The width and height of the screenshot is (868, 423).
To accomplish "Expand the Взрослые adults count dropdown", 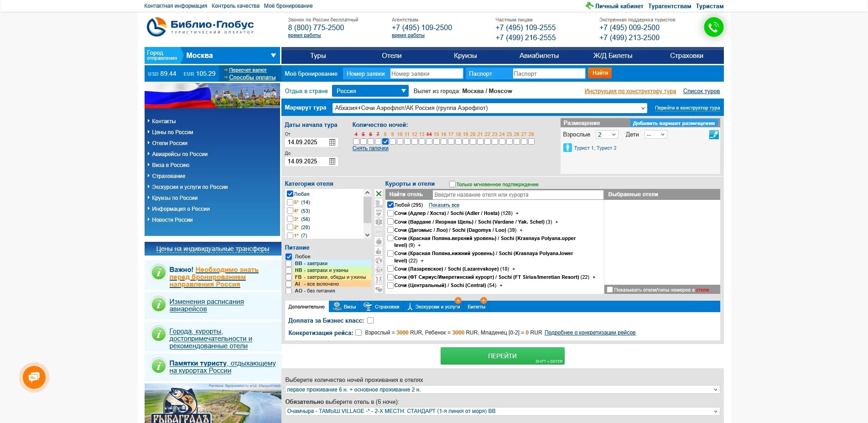I will point(607,135).
